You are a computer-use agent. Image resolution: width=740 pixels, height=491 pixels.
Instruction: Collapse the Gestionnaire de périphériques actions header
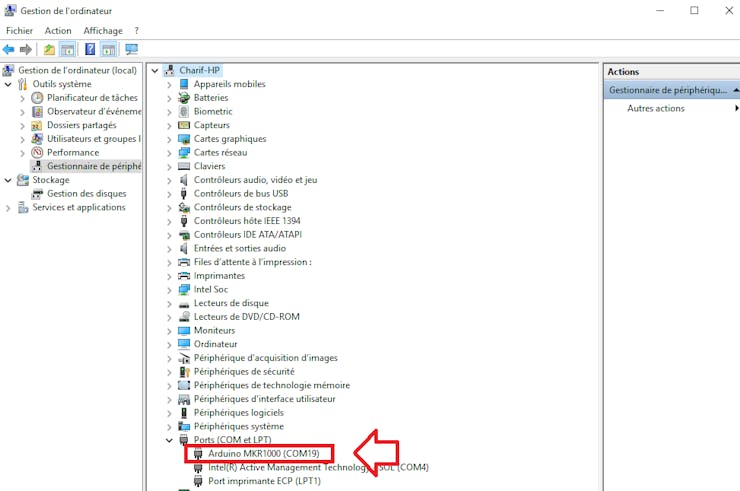[x=736, y=90]
